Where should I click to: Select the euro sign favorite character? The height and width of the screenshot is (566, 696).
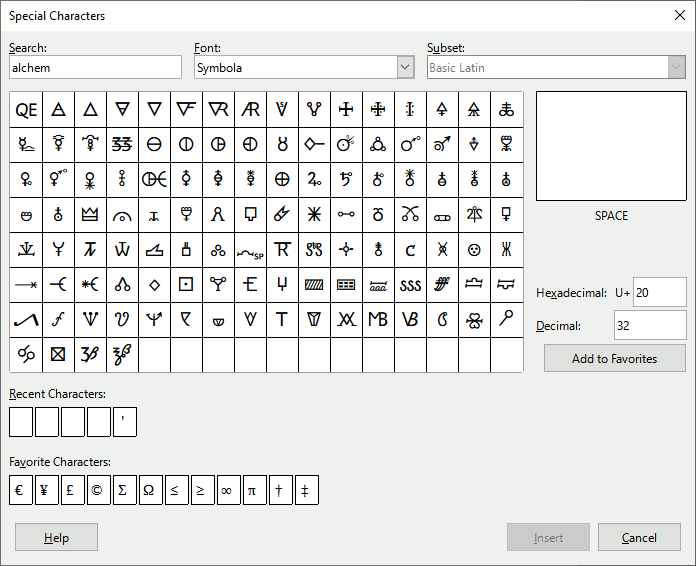(x=20, y=491)
